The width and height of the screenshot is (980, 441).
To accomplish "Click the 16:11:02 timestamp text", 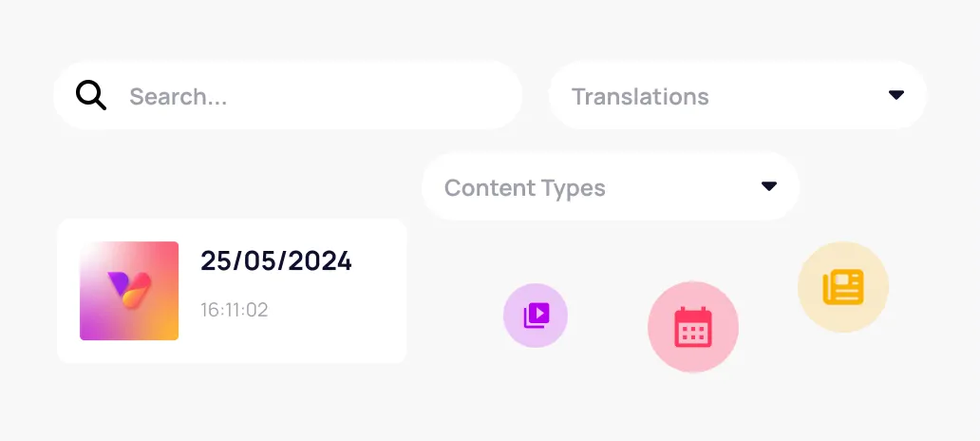I will tap(235, 310).
